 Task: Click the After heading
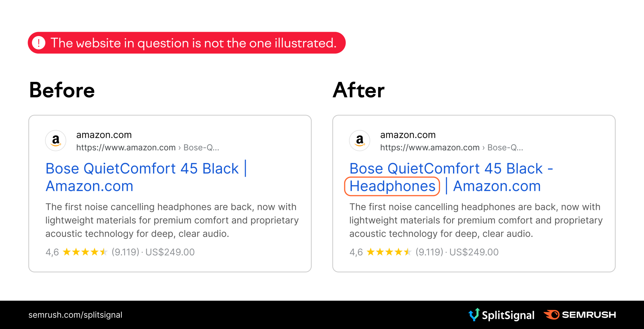(359, 90)
